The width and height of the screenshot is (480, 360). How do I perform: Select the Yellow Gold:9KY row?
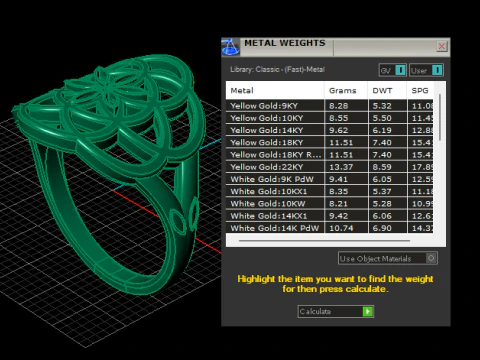click(x=330, y=106)
